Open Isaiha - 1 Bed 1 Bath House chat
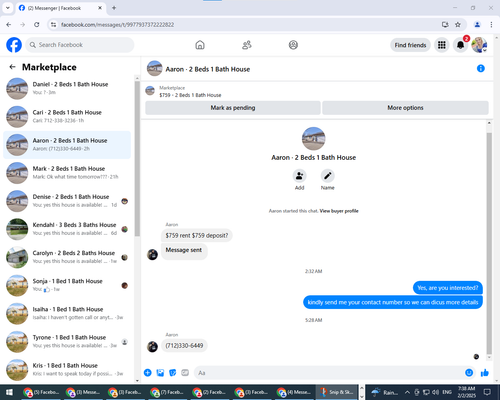 click(x=67, y=313)
